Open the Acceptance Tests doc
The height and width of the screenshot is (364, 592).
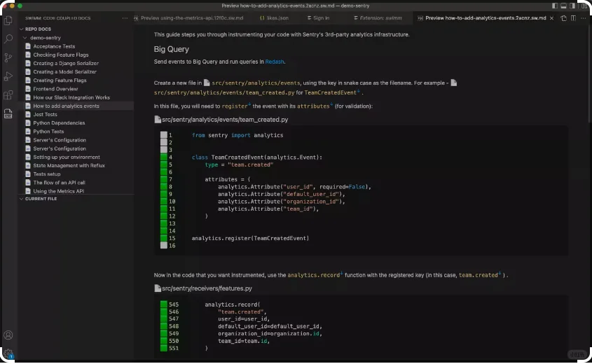[54, 46]
